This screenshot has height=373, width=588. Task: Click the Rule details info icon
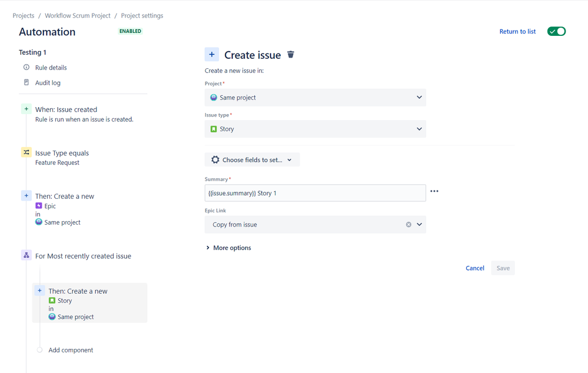pyautogui.click(x=26, y=67)
